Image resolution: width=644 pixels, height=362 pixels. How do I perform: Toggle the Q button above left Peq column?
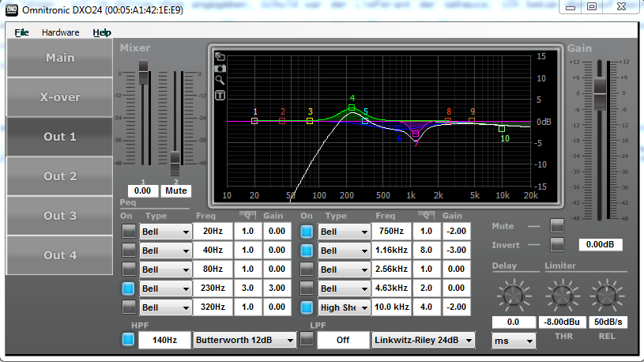point(247,215)
